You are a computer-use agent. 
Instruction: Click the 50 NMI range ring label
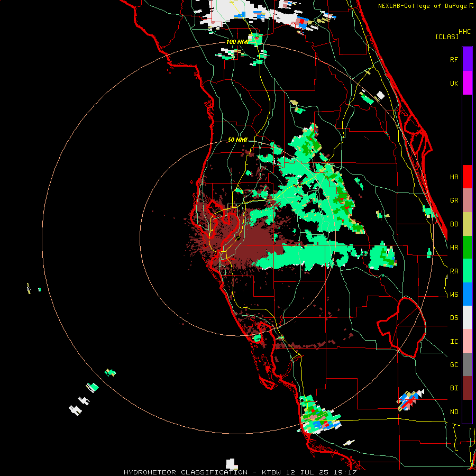click(x=237, y=140)
